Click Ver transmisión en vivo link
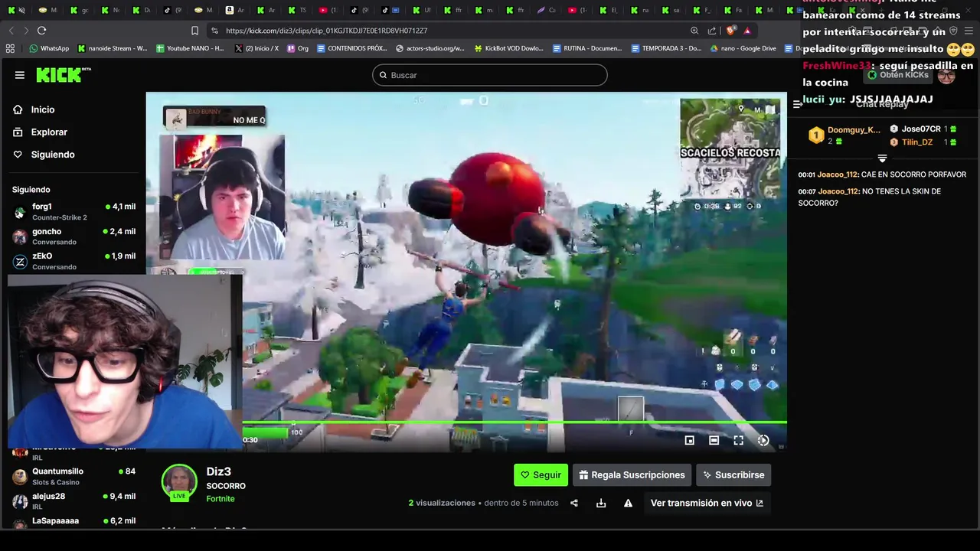The height and width of the screenshot is (551, 980). tap(707, 503)
